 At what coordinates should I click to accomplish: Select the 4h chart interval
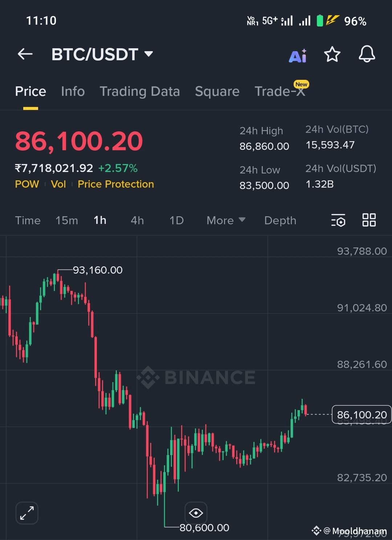click(x=137, y=221)
